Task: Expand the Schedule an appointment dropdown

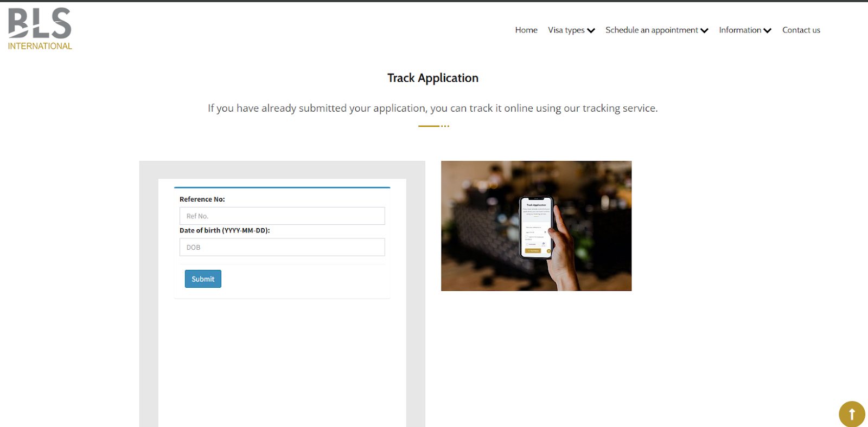Action: click(657, 30)
